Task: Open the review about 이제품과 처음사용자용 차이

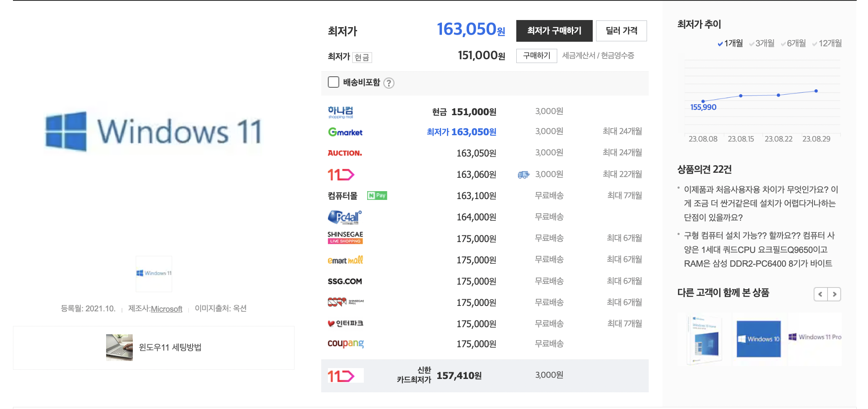Action: 760,203
